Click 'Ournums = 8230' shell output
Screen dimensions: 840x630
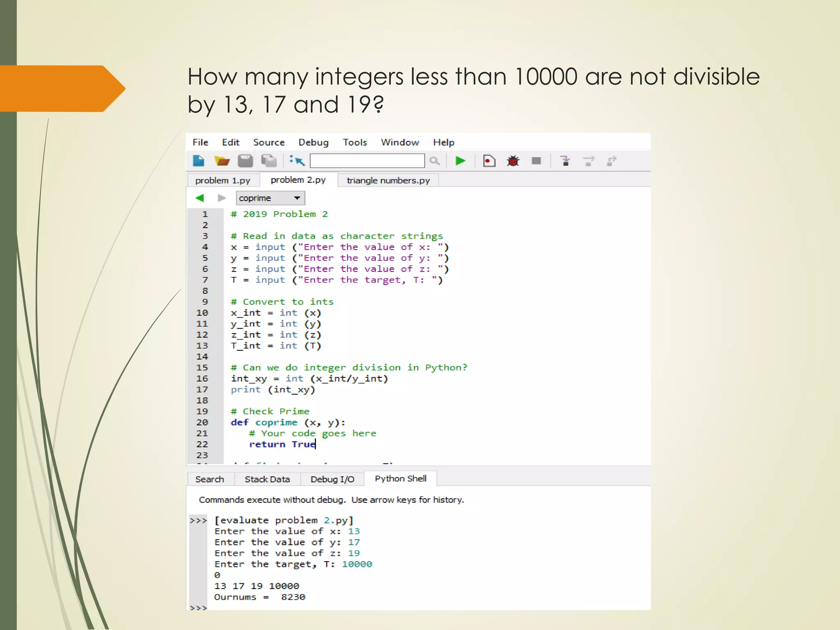[x=260, y=597]
